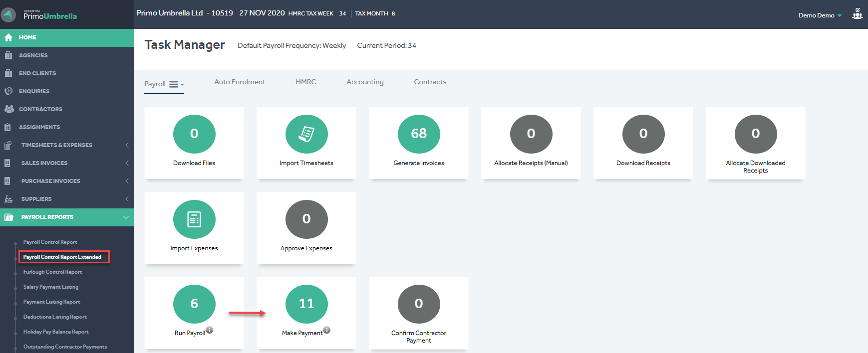Open the Demo Demo user dropdown
The width and height of the screenshot is (868, 353).
tap(820, 15)
